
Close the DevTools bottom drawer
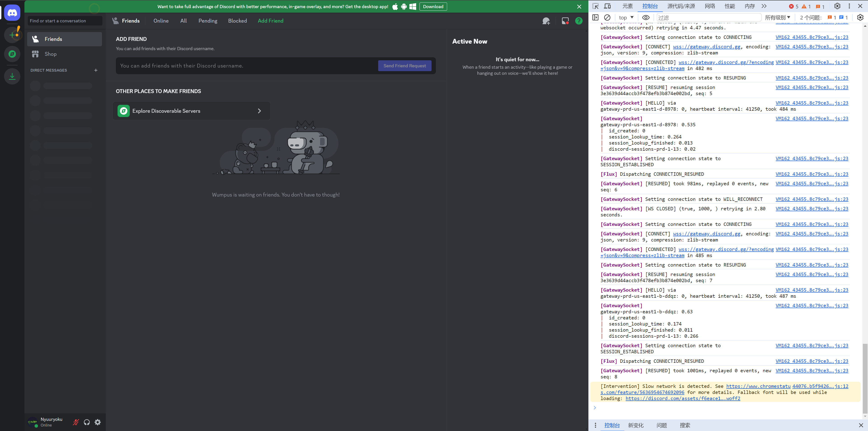[x=861, y=425]
